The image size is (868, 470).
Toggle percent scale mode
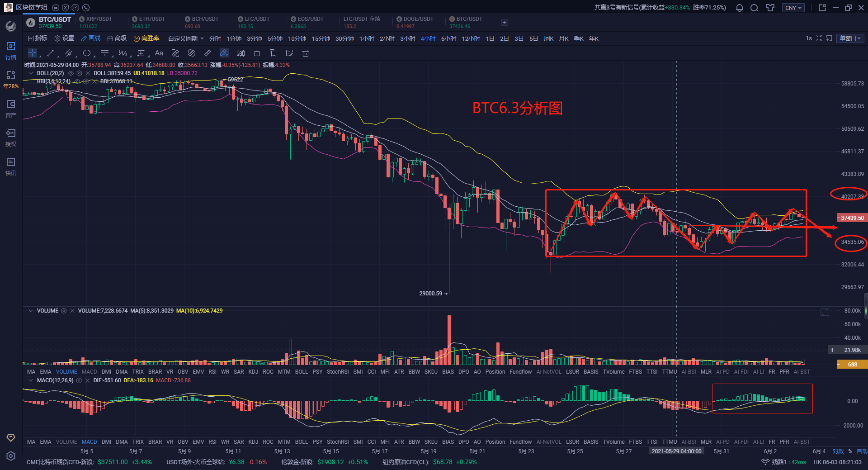click(850, 451)
